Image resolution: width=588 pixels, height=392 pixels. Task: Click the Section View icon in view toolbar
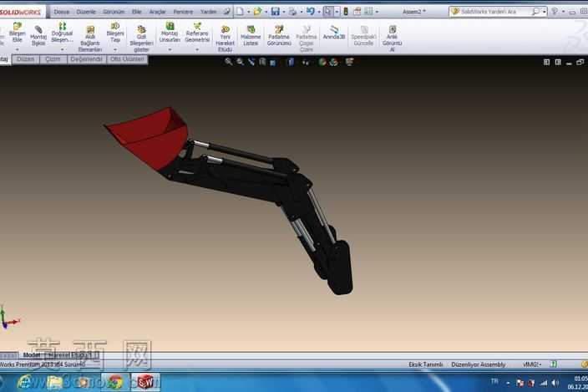click(x=263, y=62)
